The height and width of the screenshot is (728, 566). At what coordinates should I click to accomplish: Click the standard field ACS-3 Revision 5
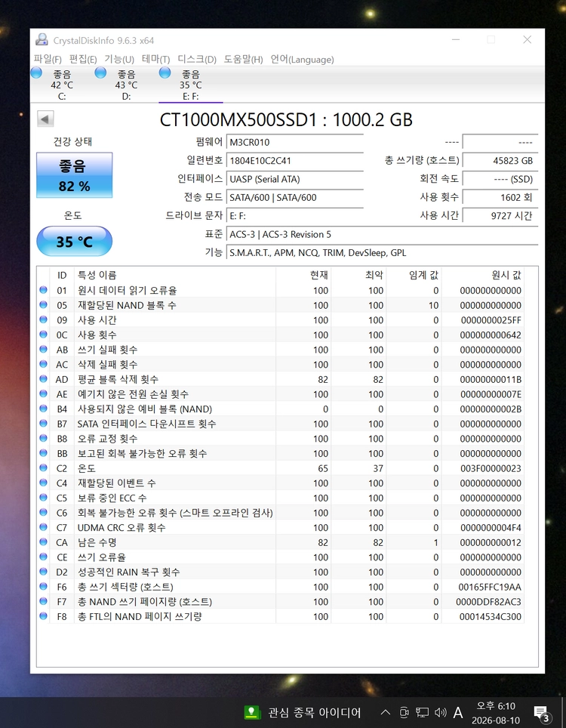click(382, 234)
